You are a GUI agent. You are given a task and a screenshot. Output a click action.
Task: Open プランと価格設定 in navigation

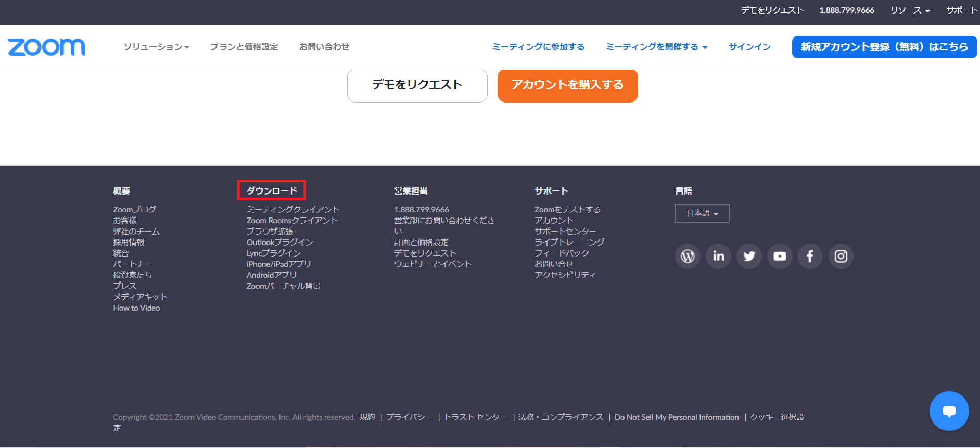(x=244, y=47)
